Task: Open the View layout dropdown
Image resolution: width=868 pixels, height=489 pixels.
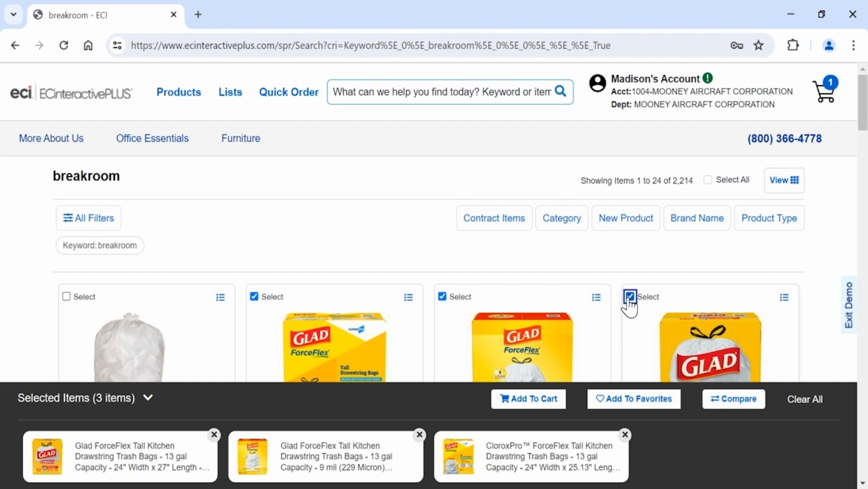Action: click(784, 181)
